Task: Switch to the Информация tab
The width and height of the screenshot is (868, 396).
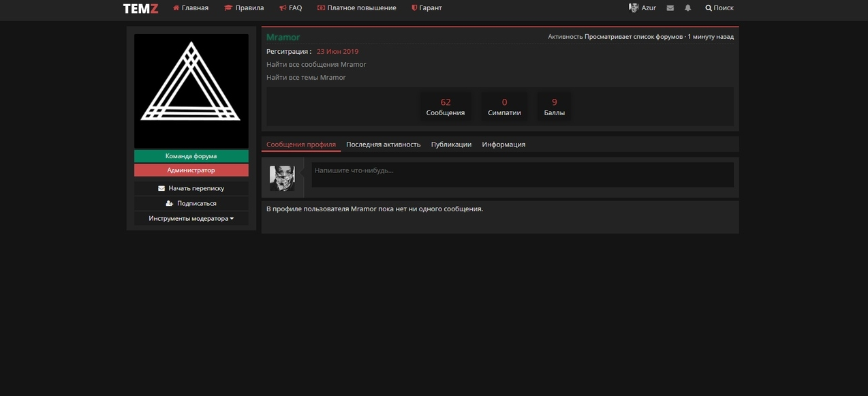Action: 503,144
